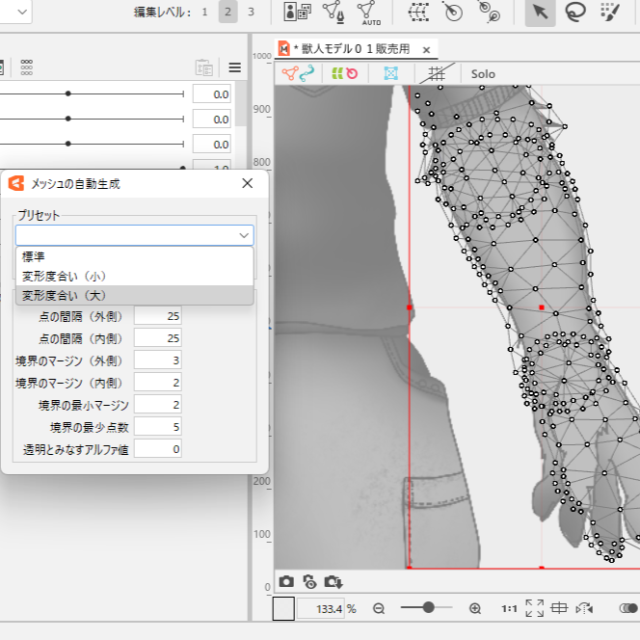Set edit level to 1
This screenshot has width=640, height=640.
click(x=205, y=12)
